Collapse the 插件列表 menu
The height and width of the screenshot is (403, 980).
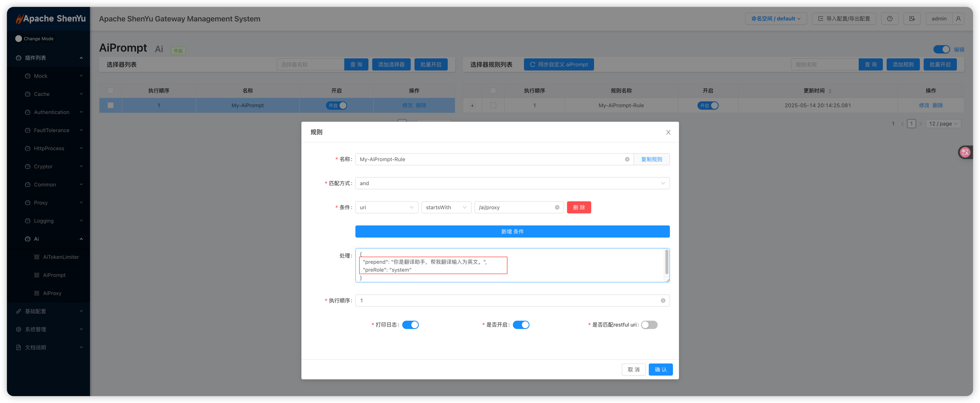(x=48, y=58)
